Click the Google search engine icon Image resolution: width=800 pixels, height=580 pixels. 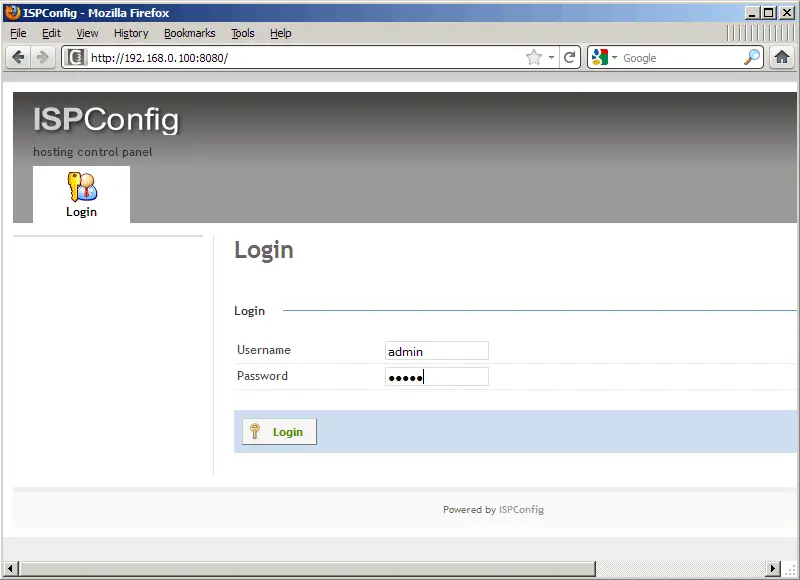(600, 57)
